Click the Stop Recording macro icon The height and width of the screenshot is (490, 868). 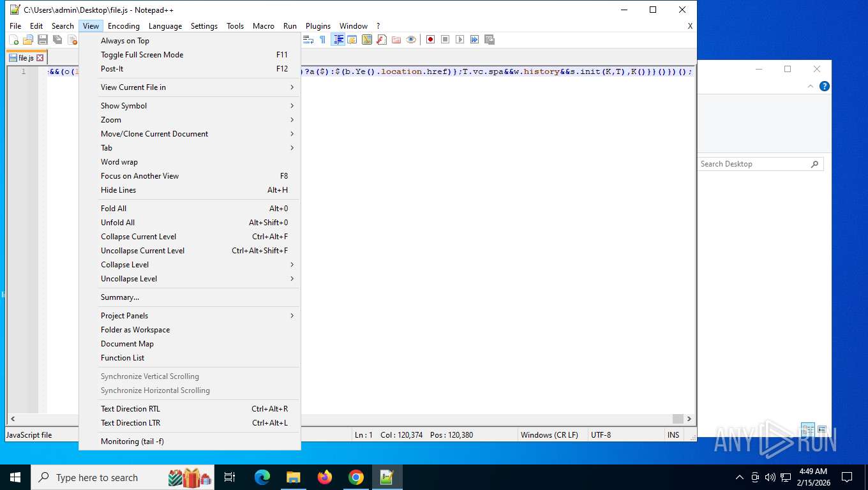pyautogui.click(x=445, y=40)
